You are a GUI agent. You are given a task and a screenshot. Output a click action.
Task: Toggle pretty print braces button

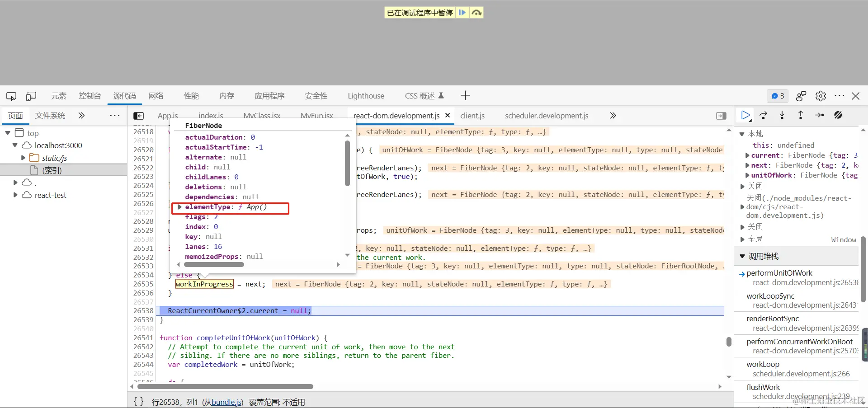138,402
